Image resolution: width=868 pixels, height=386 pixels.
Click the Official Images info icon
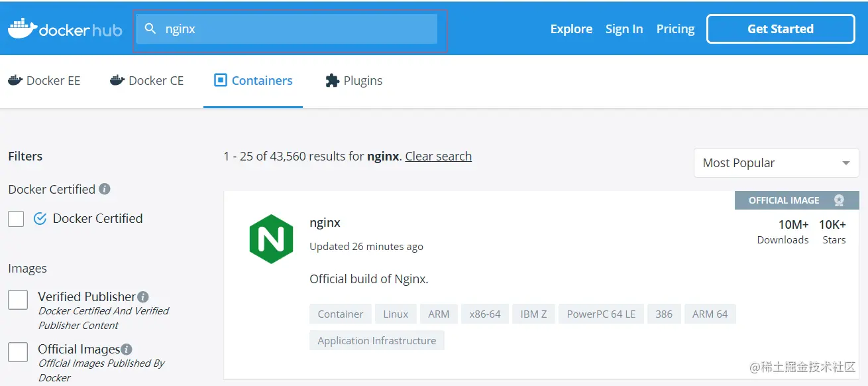[x=127, y=350]
